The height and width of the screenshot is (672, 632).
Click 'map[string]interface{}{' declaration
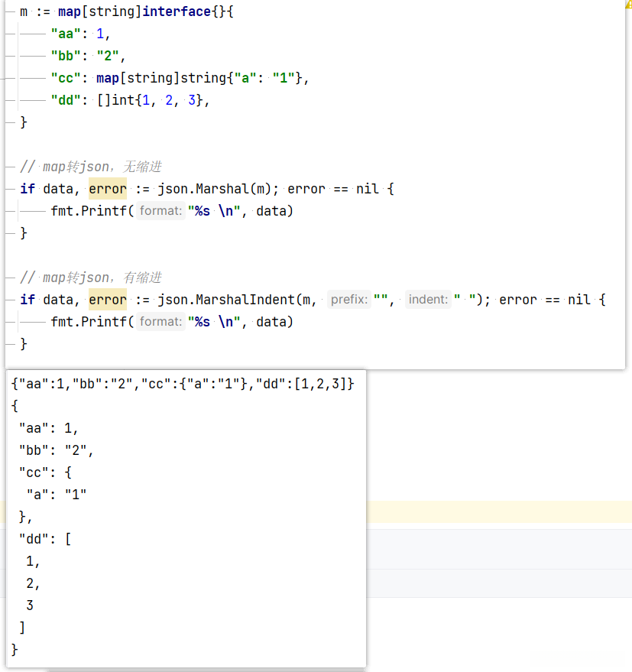(x=146, y=11)
